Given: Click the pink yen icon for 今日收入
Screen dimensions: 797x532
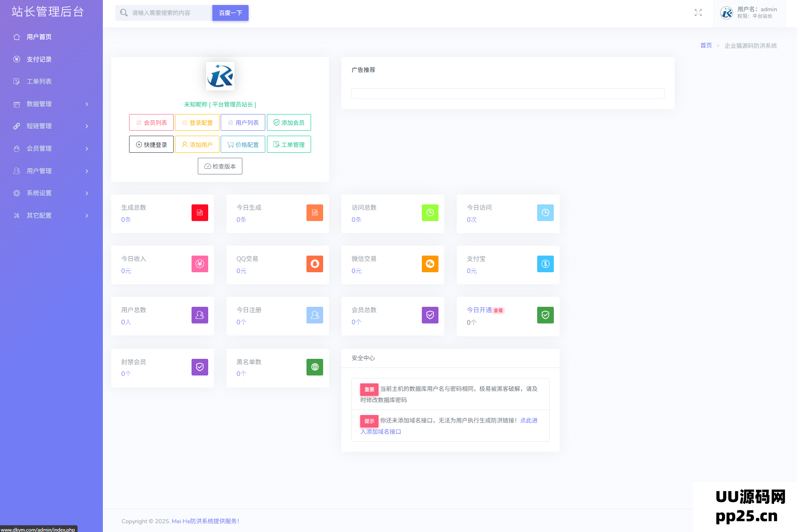Looking at the screenshot, I should tap(199, 264).
